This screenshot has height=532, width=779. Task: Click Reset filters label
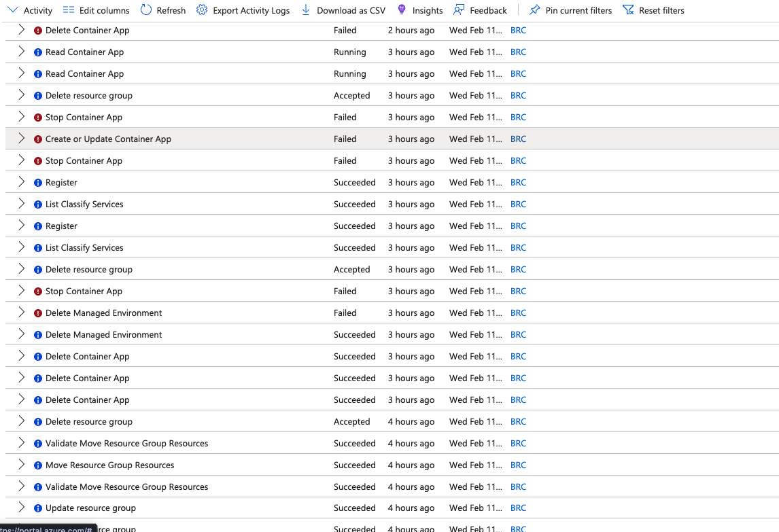662,10
